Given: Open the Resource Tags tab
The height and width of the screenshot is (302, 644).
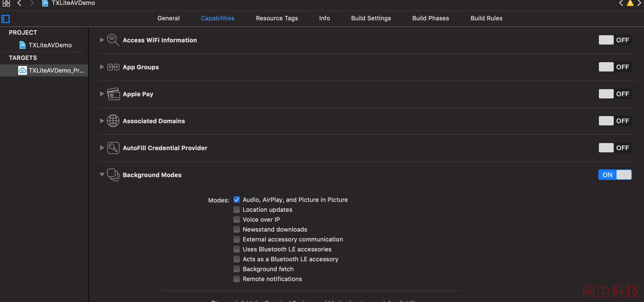Looking at the screenshot, I should (x=277, y=18).
